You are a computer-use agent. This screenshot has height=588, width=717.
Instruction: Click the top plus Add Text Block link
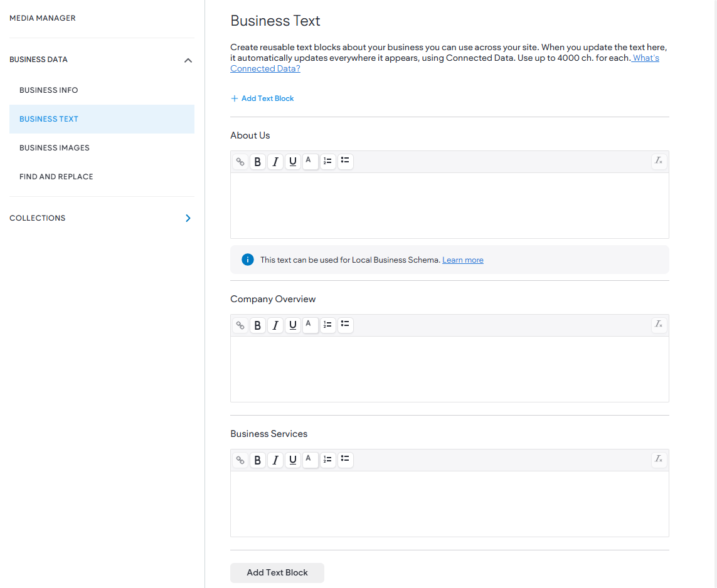pos(262,98)
